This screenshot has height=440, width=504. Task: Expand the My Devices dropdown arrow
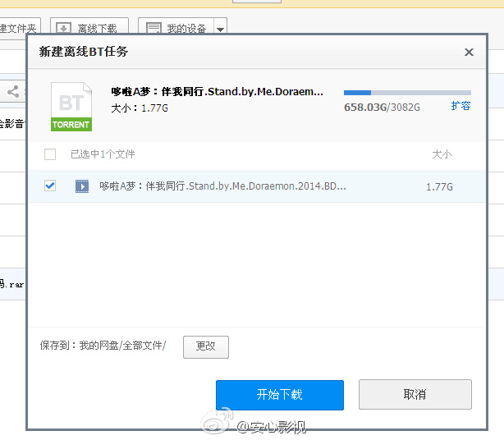pos(220,28)
